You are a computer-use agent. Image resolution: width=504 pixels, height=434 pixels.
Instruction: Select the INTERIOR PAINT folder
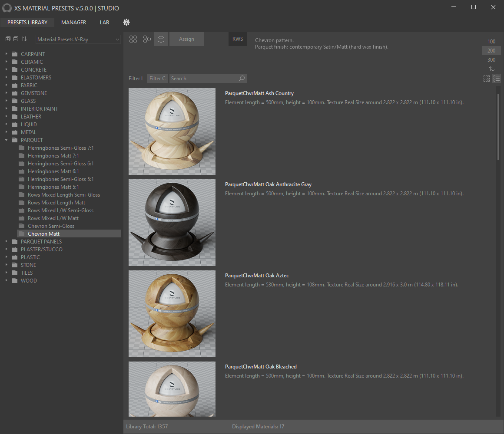coord(40,108)
